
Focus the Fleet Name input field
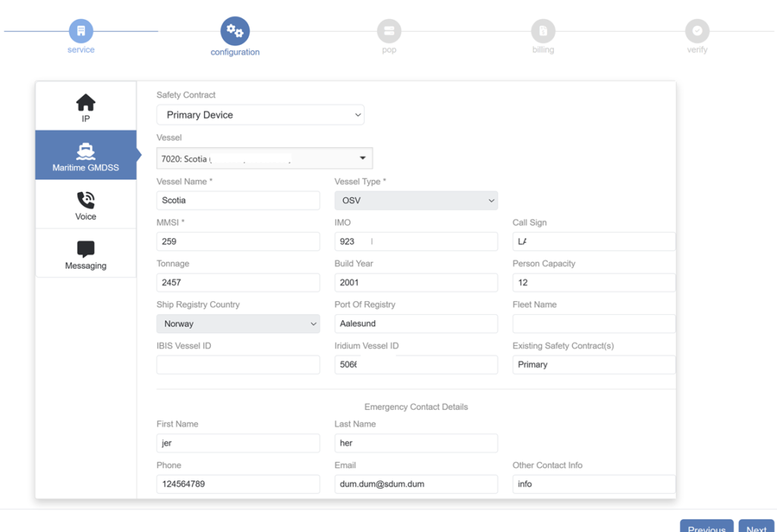pyautogui.click(x=593, y=324)
